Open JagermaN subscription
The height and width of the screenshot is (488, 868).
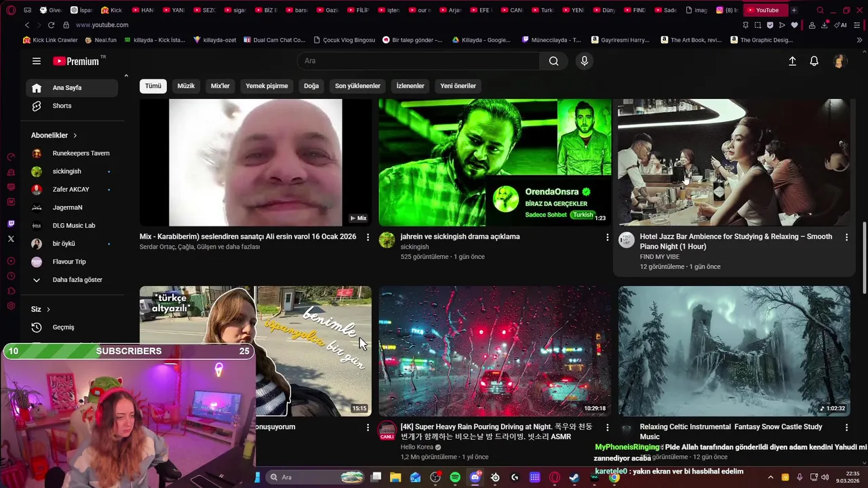point(72,207)
